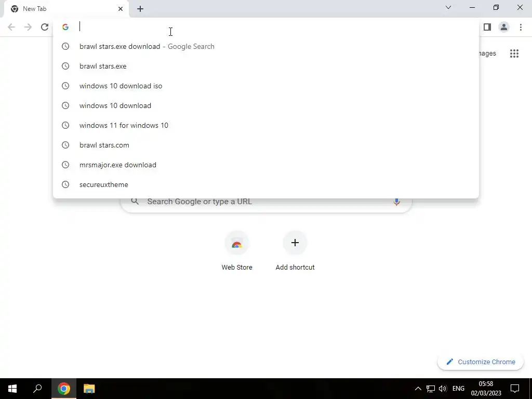
Task: Open the Chrome side panel
Action: tap(487, 27)
